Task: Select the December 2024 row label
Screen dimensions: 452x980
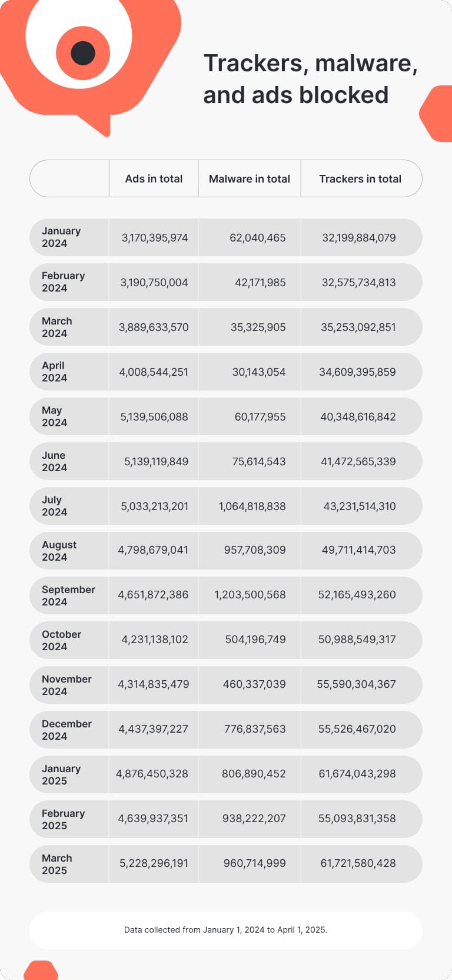Action: pos(67,730)
